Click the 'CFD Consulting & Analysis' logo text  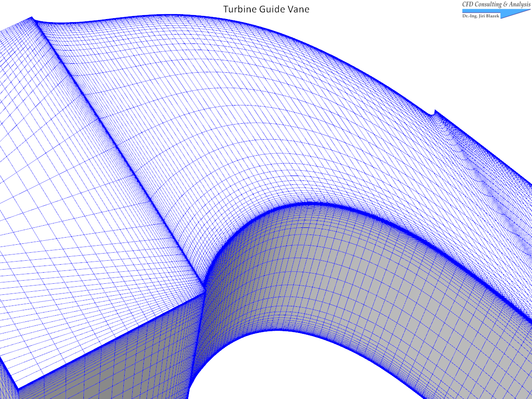[x=496, y=4]
